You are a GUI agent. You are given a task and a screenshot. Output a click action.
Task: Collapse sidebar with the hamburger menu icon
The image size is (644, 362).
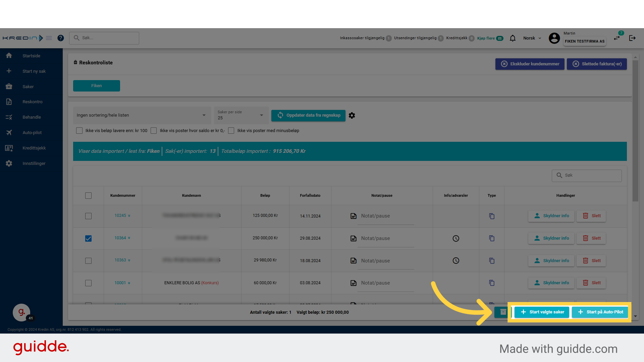click(x=49, y=38)
